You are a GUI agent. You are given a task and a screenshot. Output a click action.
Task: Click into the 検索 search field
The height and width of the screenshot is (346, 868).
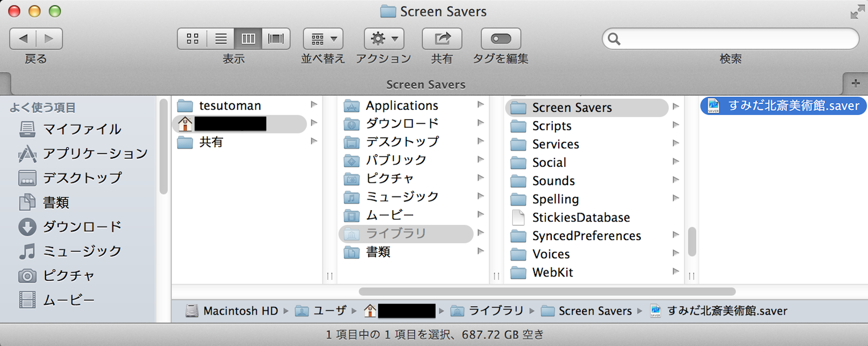click(x=730, y=39)
